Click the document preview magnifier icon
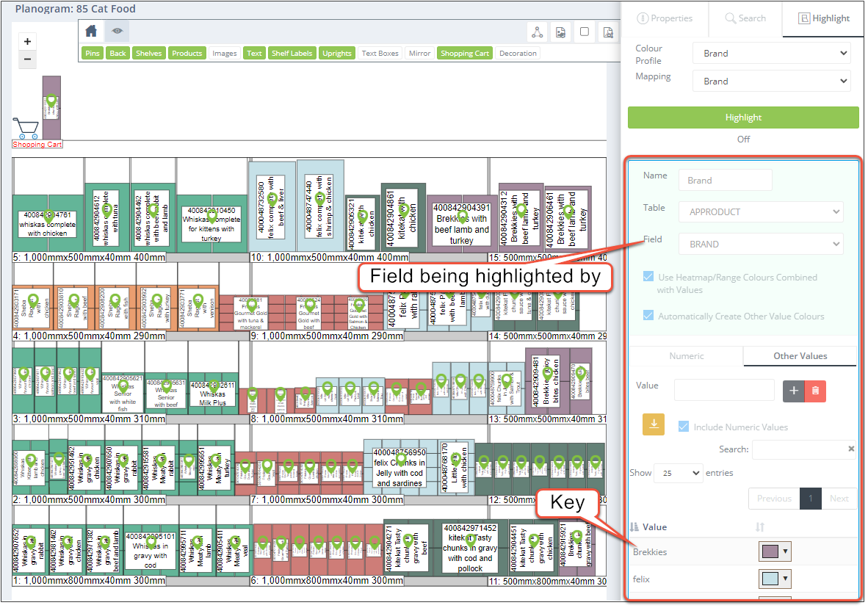This screenshot has height=608, width=868. [608, 32]
